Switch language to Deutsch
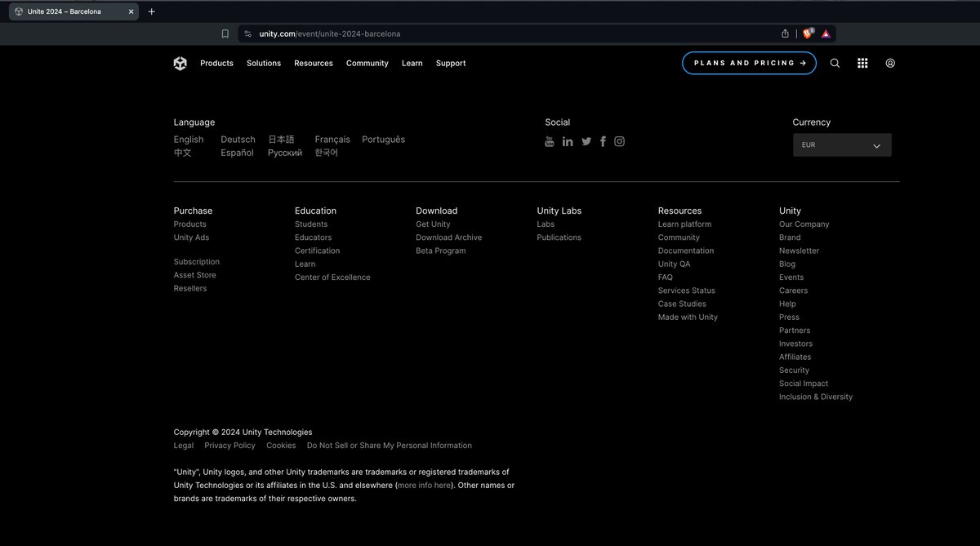This screenshot has height=546, width=980. (238, 140)
